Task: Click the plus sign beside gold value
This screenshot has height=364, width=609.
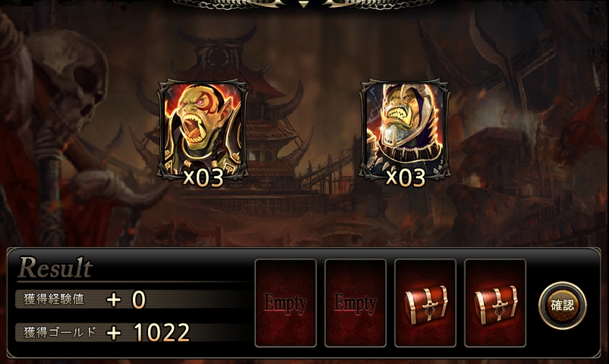Action: click(114, 333)
